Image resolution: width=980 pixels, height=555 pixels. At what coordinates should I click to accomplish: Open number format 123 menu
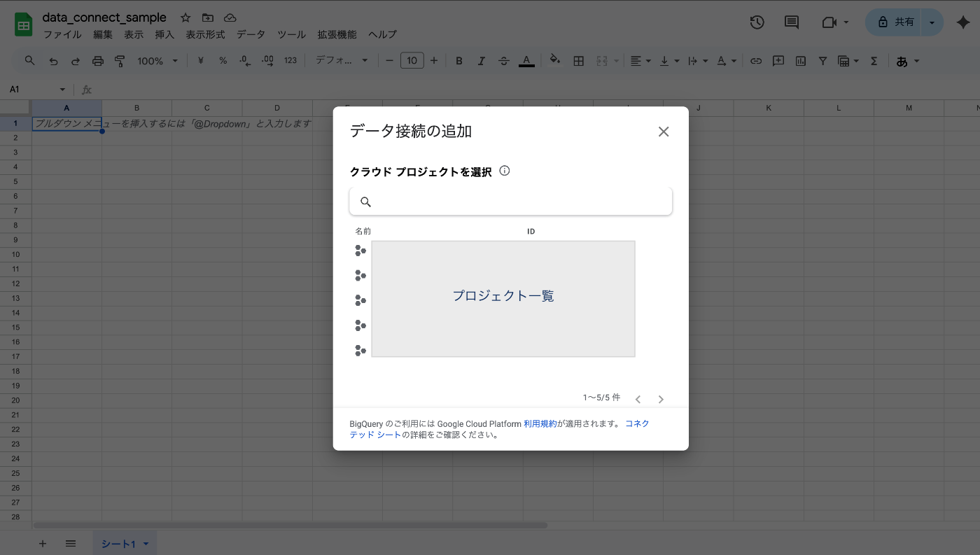(290, 61)
